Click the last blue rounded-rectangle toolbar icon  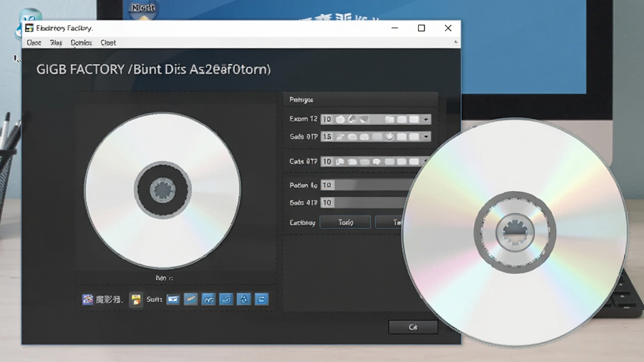[262, 299]
